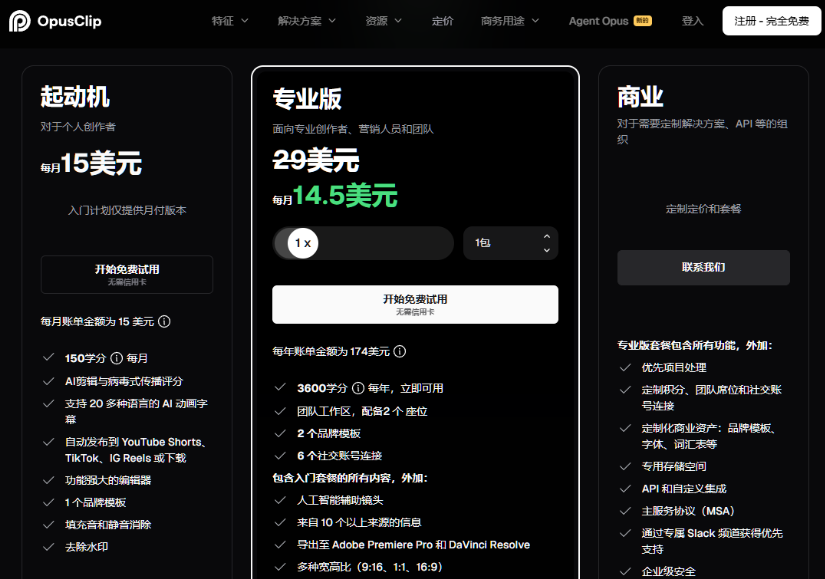Open the 定价 page
The width and height of the screenshot is (825, 579).
tap(442, 21)
